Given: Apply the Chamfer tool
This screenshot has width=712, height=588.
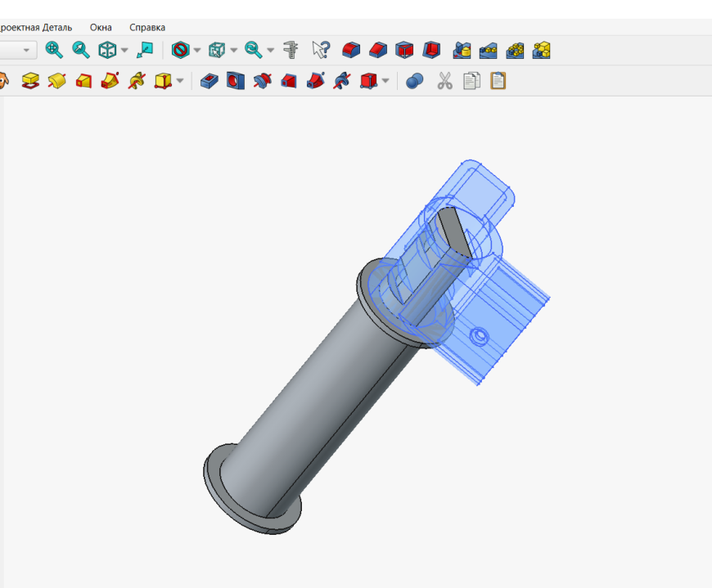Looking at the screenshot, I should pos(378,50).
